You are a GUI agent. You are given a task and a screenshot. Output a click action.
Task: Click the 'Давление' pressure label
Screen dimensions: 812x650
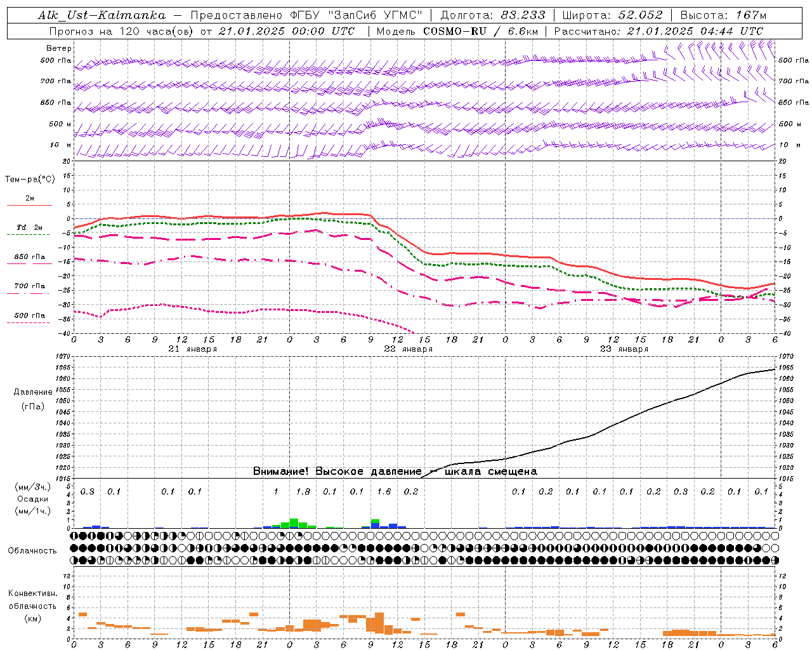tap(33, 392)
